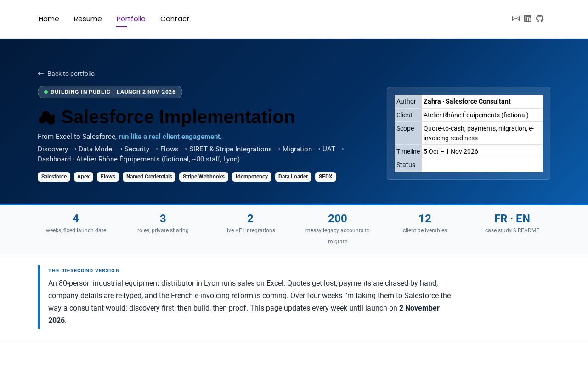Open the LinkedIn profile icon
Screen dimensions: 588x368
528,18
